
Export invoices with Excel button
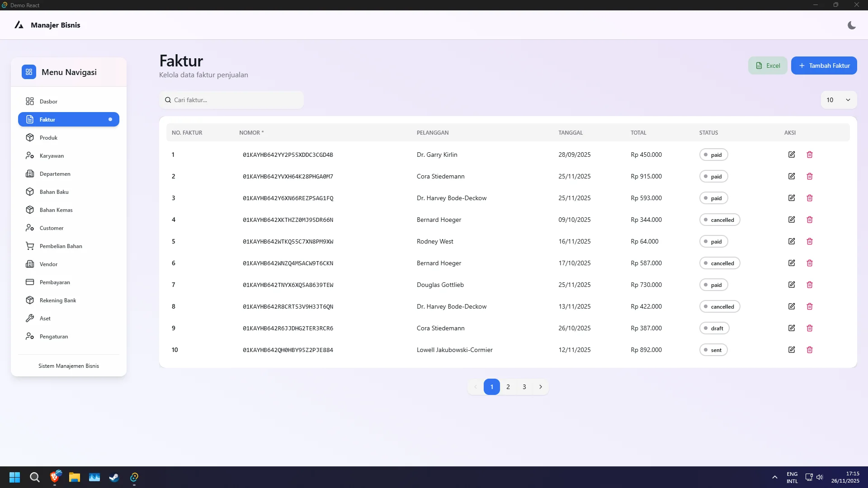pos(768,66)
